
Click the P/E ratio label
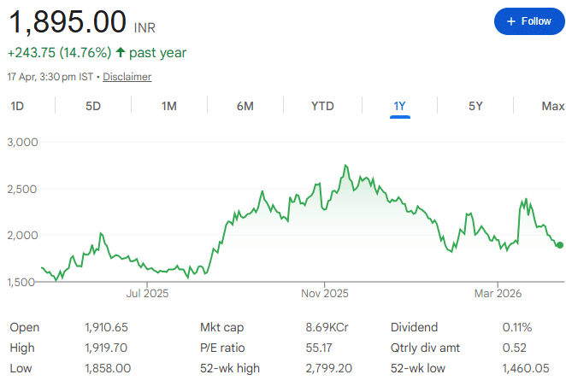[222, 348]
